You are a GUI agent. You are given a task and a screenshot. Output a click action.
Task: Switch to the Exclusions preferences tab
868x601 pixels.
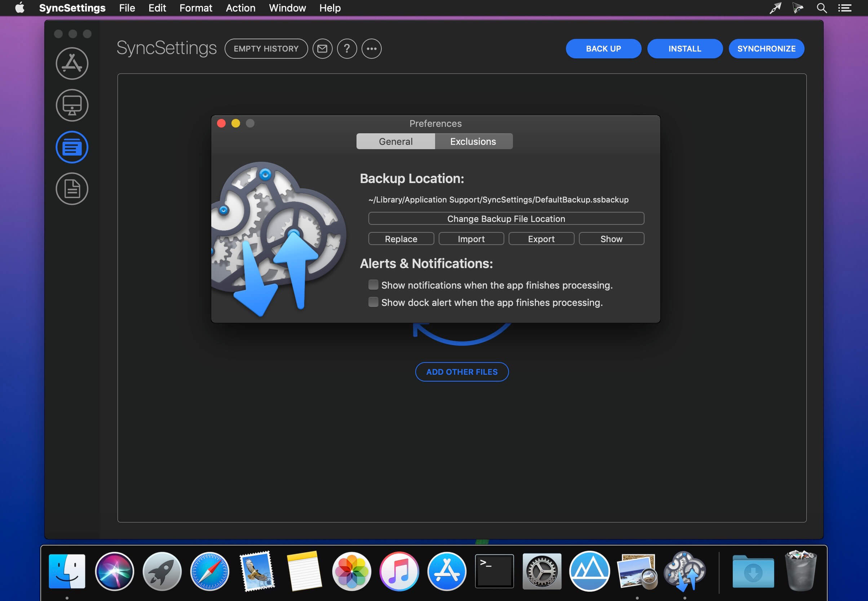pyautogui.click(x=473, y=142)
